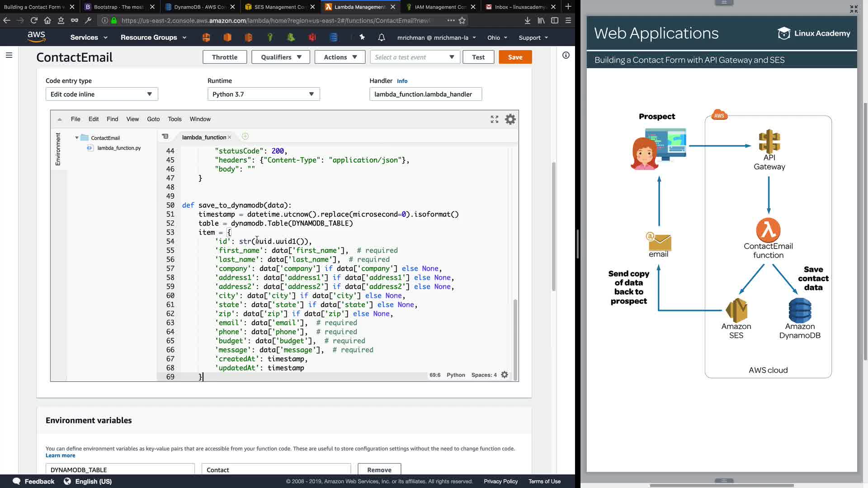Click the Handler input field
Screen dimensions: 868x488
coord(425,94)
